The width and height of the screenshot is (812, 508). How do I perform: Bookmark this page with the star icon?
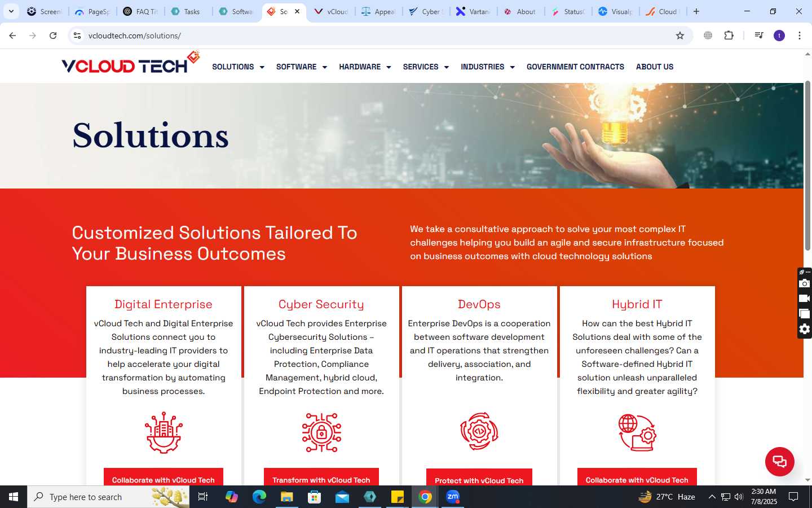[680, 36]
